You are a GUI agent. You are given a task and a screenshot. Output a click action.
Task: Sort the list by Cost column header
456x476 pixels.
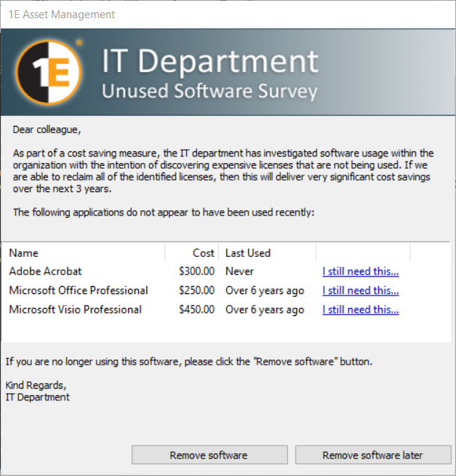click(193, 253)
